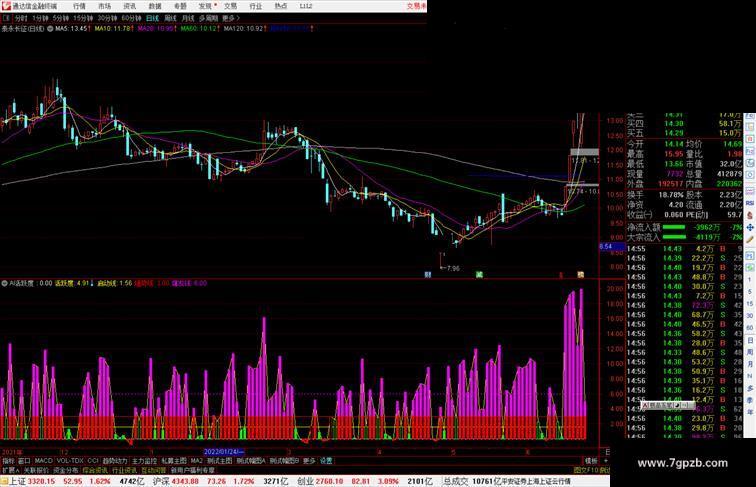Click the 沪深 index in status bar

tap(162, 481)
